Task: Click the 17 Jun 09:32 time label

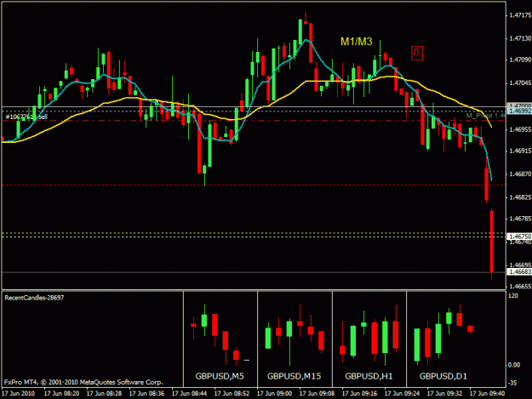Action: pos(444,394)
